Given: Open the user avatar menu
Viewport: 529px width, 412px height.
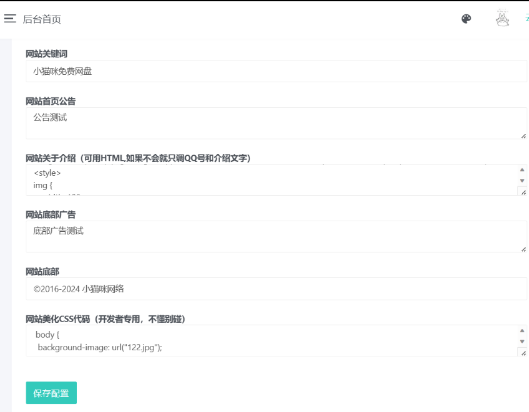Looking at the screenshot, I should tap(502, 18).
